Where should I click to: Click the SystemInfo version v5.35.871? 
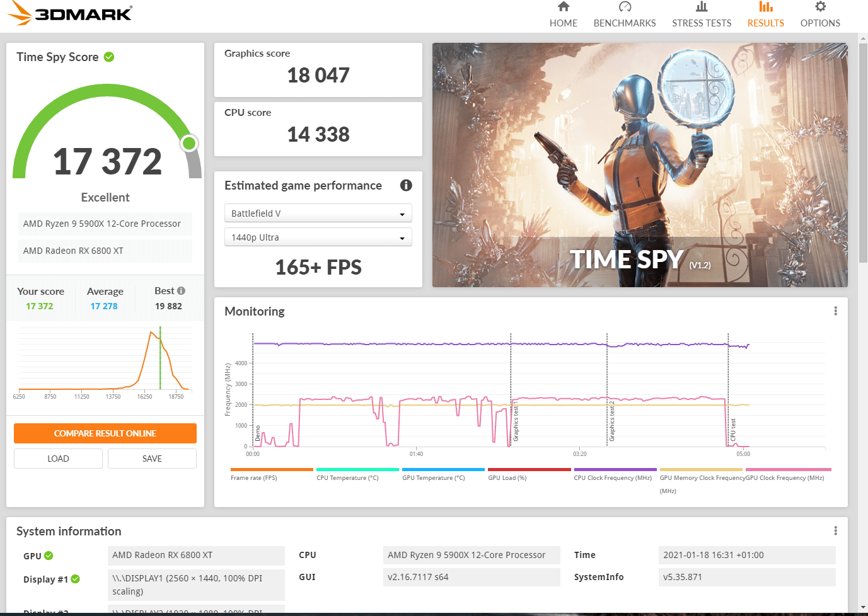click(x=747, y=577)
